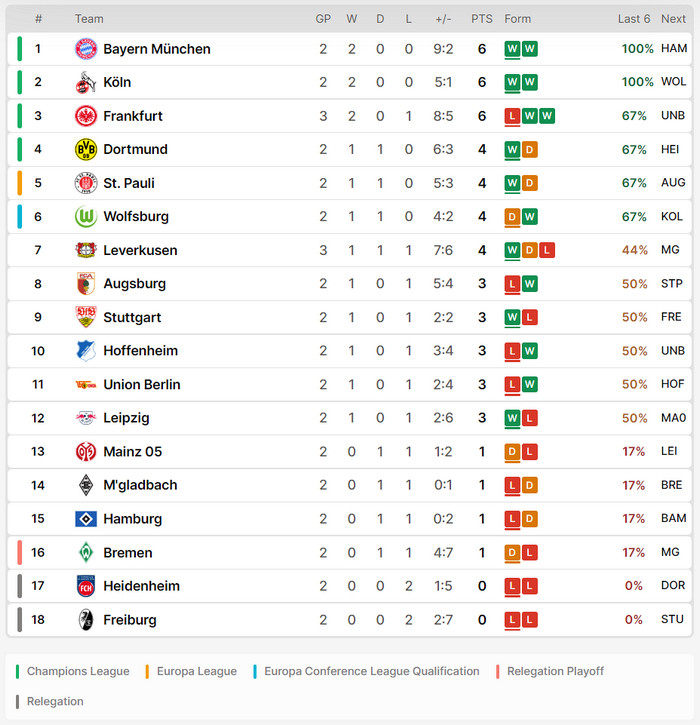700x725 pixels.
Task: Click the Union Berlin logo
Action: tap(86, 384)
